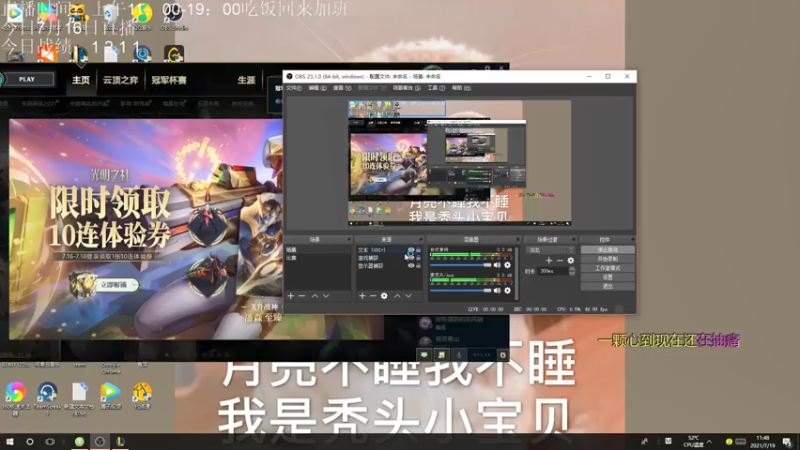Open the 查看(V) menu in OBS

pyautogui.click(x=342, y=88)
